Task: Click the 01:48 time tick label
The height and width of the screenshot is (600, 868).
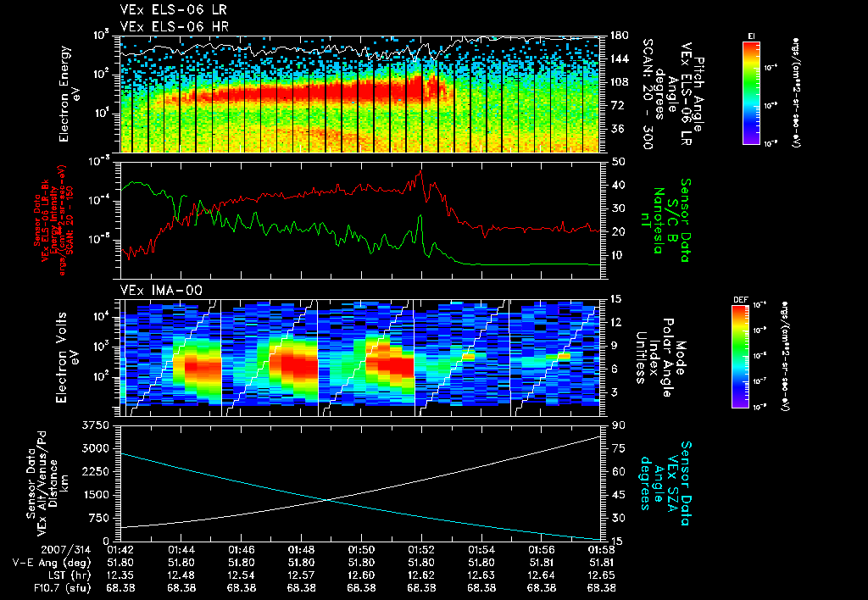Action: (x=301, y=550)
